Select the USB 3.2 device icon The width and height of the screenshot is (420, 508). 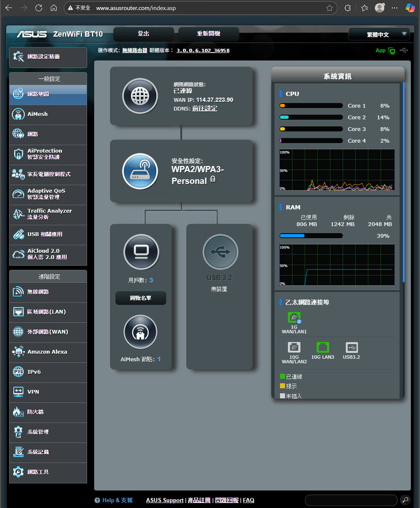point(220,252)
